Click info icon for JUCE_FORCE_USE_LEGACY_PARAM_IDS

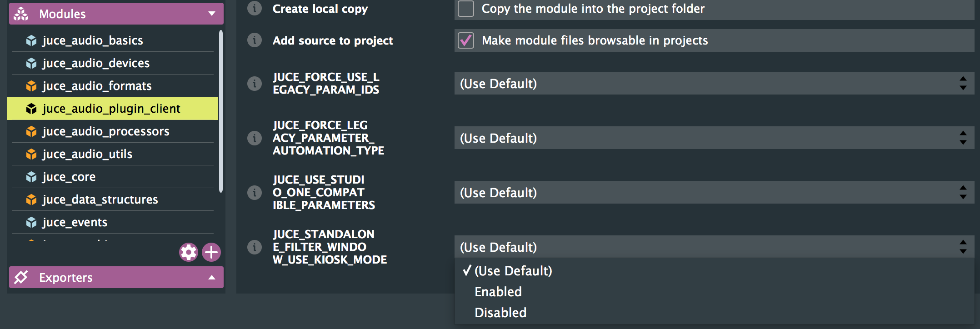pyautogui.click(x=255, y=84)
